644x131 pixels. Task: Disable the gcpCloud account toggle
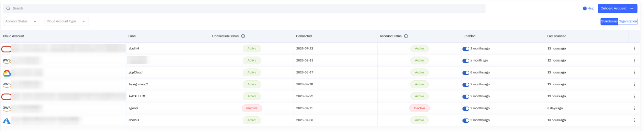tap(466, 73)
